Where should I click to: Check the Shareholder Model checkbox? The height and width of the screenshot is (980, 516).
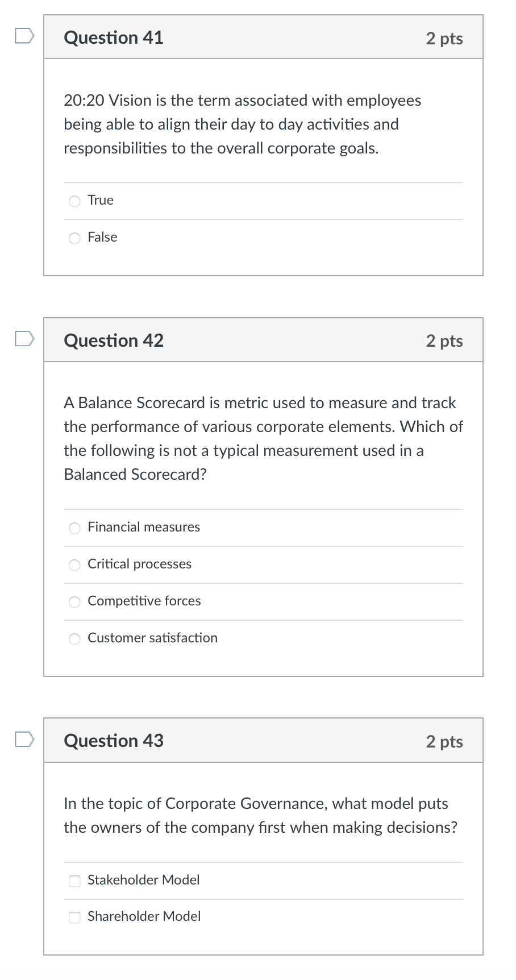74,917
